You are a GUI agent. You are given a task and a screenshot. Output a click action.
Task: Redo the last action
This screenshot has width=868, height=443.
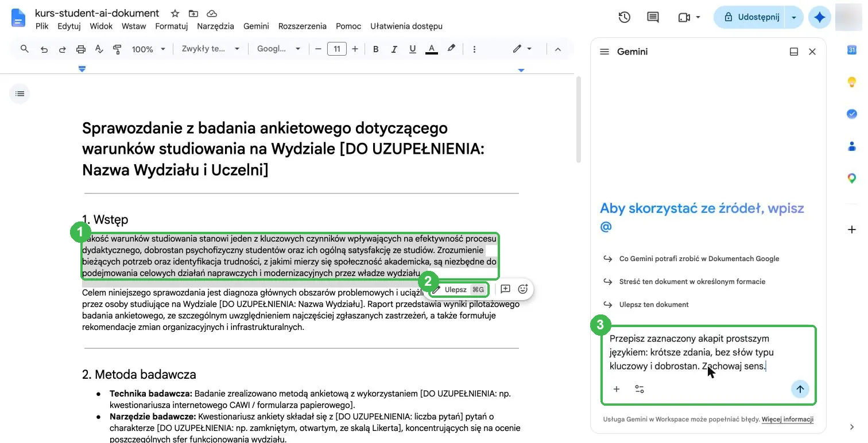click(62, 49)
